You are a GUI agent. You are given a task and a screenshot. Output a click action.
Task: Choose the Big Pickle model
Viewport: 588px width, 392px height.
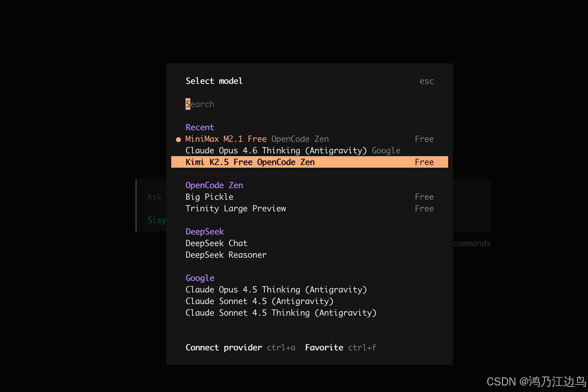(309, 197)
